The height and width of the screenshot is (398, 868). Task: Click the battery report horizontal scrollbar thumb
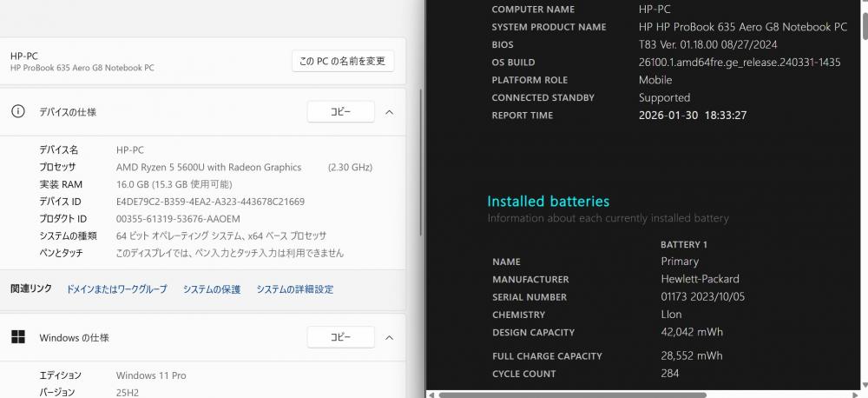(x=572, y=395)
